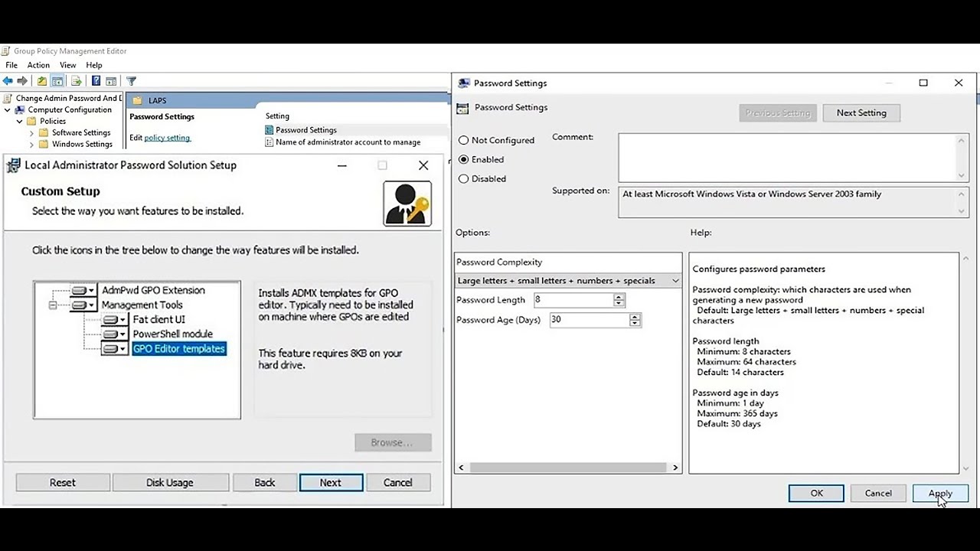Click the LAPS Setup installer title icon
The image size is (980, 551).
tap(14, 165)
